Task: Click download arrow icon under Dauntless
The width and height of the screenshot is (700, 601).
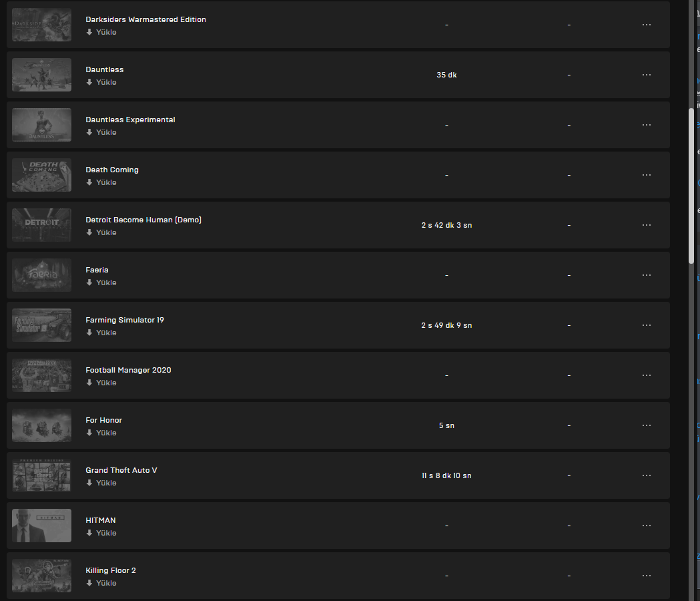Action: [x=89, y=82]
